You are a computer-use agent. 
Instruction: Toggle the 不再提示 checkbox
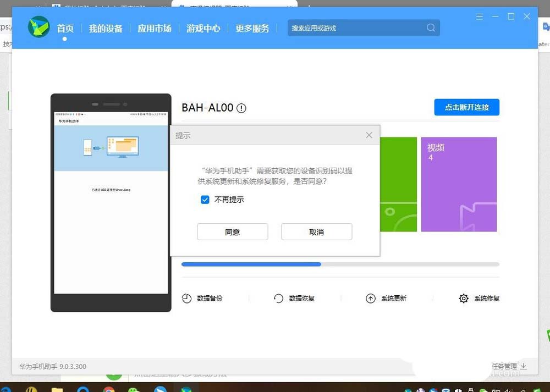(x=205, y=200)
